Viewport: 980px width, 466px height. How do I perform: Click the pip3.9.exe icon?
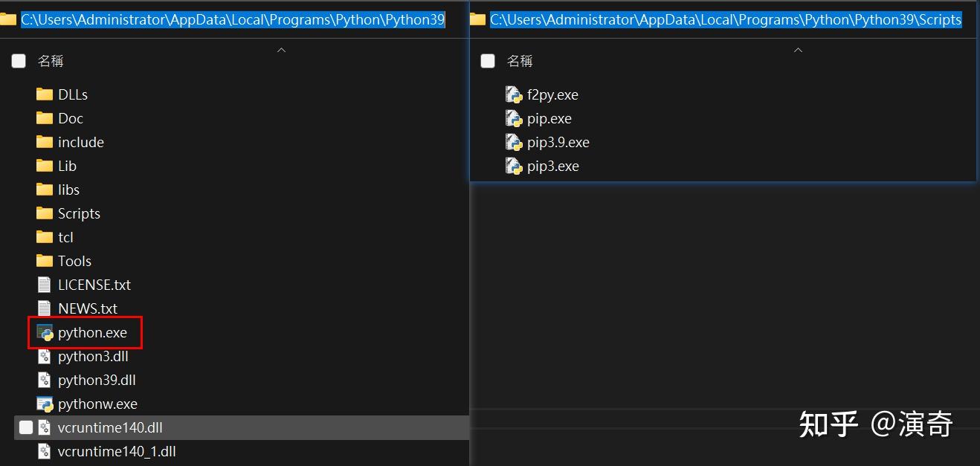tap(514, 142)
